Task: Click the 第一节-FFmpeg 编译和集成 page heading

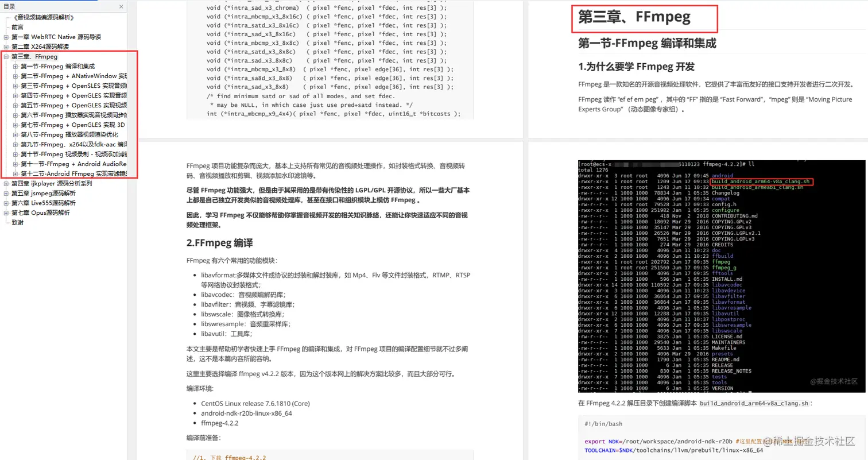Action: 647,44
